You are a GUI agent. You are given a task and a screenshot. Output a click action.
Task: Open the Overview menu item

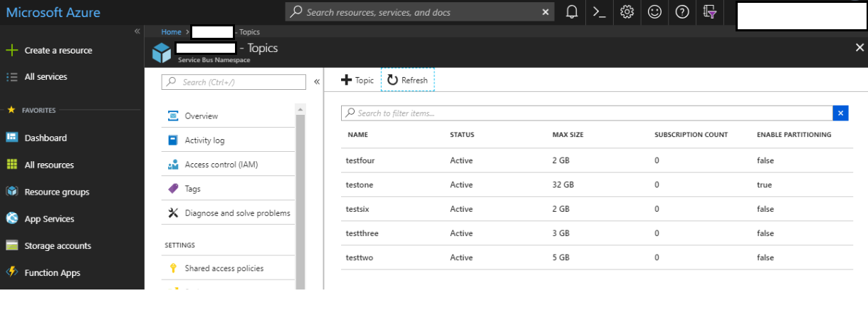tap(228, 116)
